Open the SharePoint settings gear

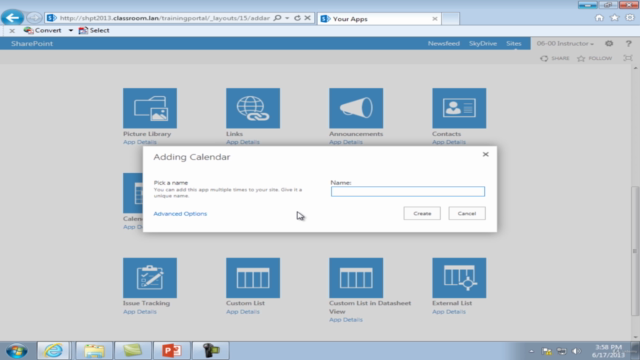(x=609, y=43)
